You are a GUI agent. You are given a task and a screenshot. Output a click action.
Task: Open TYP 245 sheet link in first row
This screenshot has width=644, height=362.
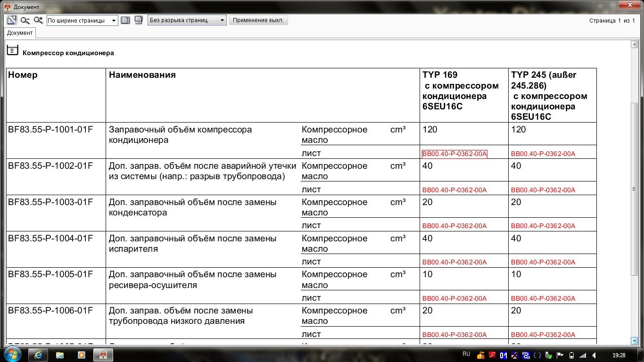click(x=543, y=154)
